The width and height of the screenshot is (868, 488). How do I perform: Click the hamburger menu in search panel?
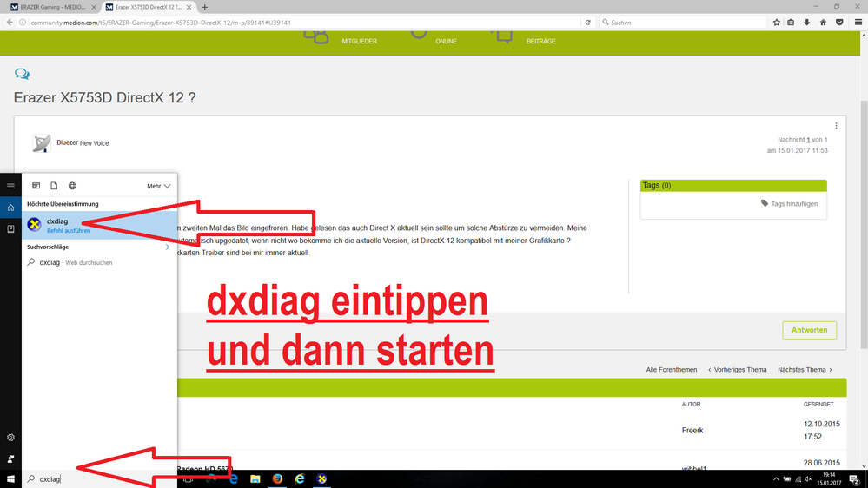10,186
